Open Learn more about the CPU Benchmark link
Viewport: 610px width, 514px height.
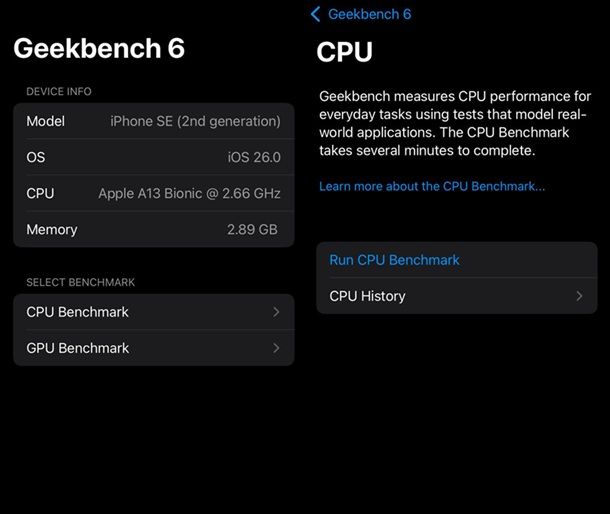(432, 187)
